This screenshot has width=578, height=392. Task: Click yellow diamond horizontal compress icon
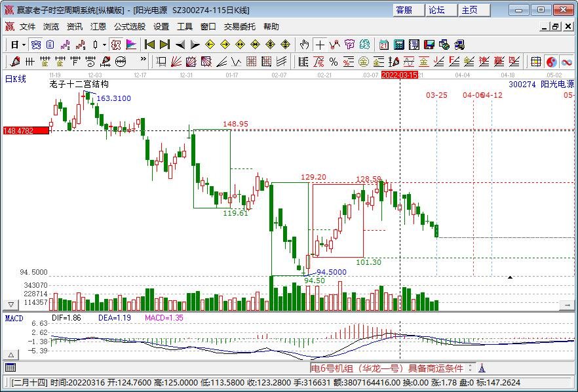click(x=255, y=45)
